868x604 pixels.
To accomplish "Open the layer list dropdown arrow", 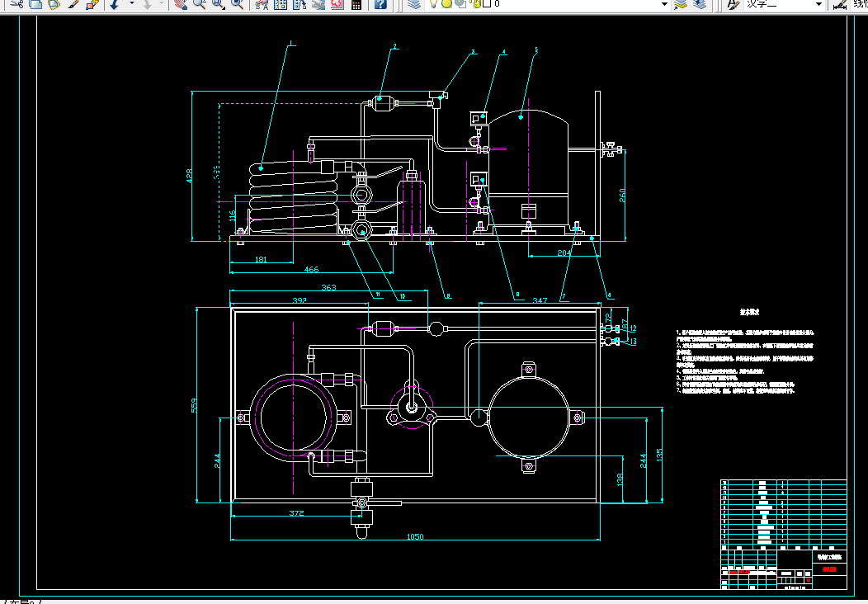I will [x=664, y=4].
